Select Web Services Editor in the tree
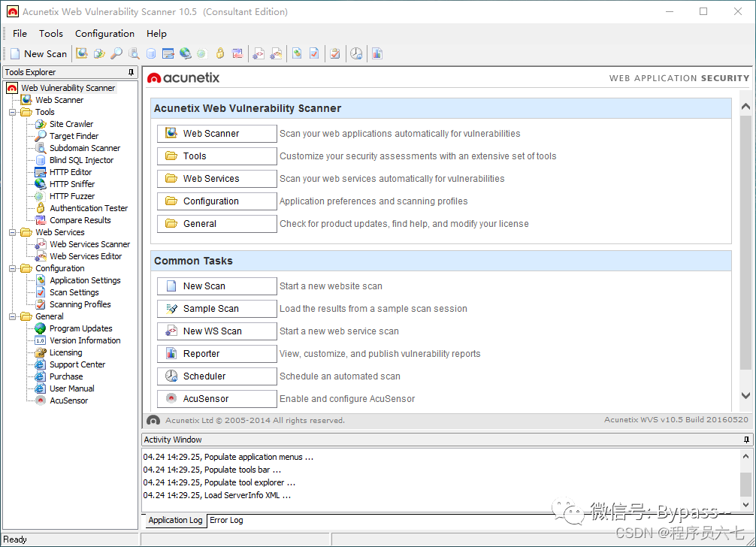Screen dimensions: 756x547 (86, 256)
